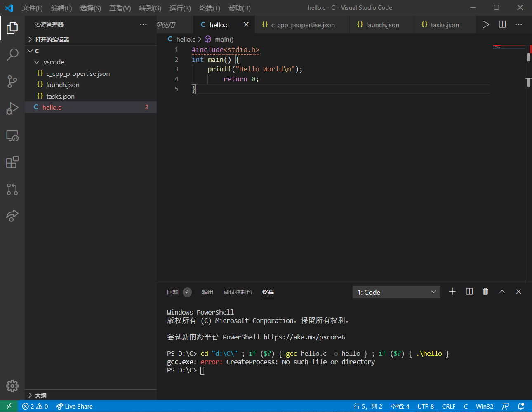Change indentation via Spaces: 4 status item
Viewport: 532px width, 412px height.
(x=400, y=406)
